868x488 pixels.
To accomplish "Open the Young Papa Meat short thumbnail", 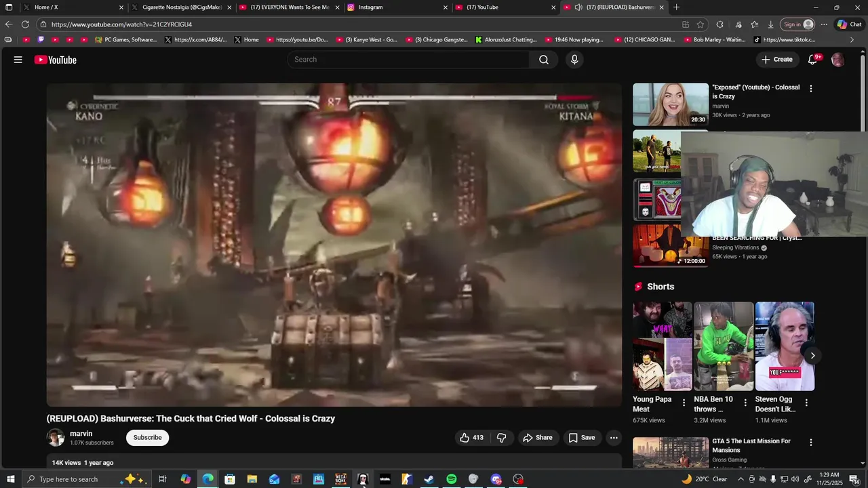I will point(663,346).
